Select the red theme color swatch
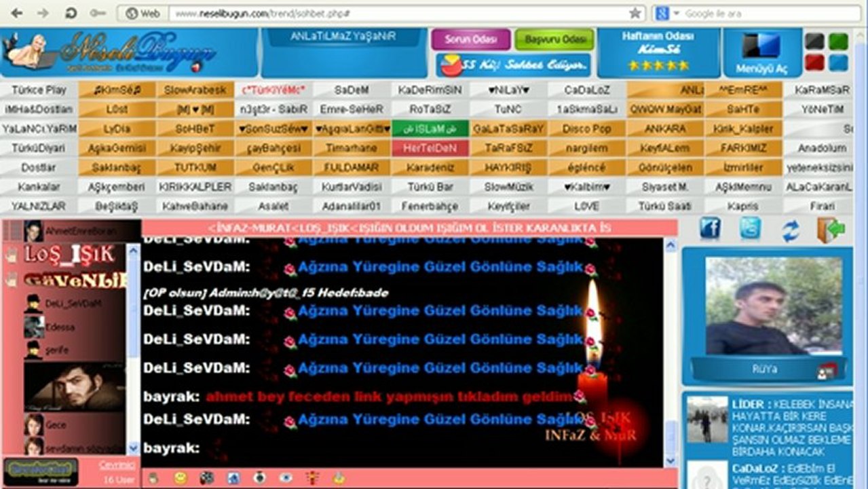The image size is (868, 489). 814,63
